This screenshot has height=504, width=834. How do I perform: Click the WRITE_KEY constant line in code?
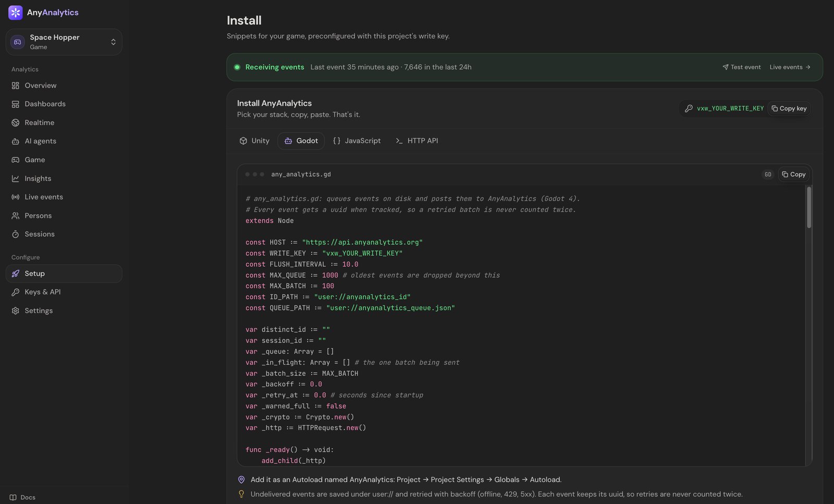(324, 253)
